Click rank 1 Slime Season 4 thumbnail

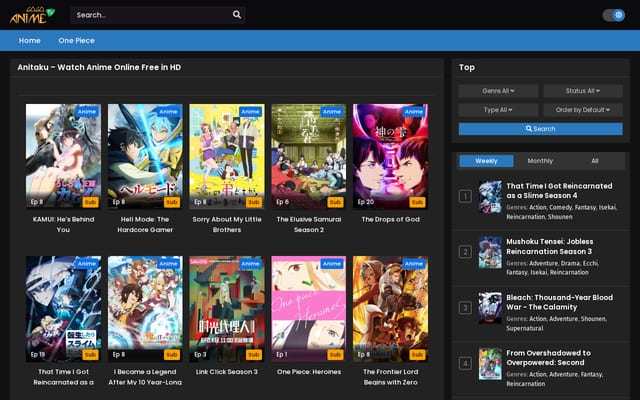click(x=490, y=197)
